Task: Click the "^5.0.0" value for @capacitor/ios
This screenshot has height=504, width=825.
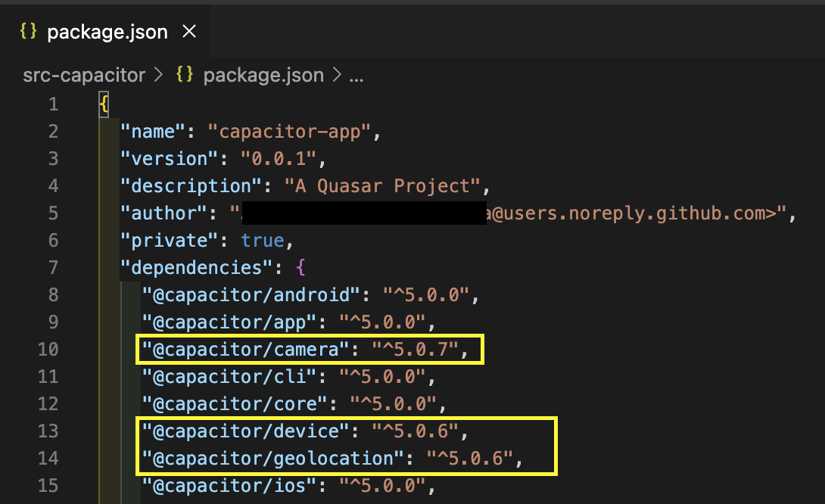Action: (382, 486)
